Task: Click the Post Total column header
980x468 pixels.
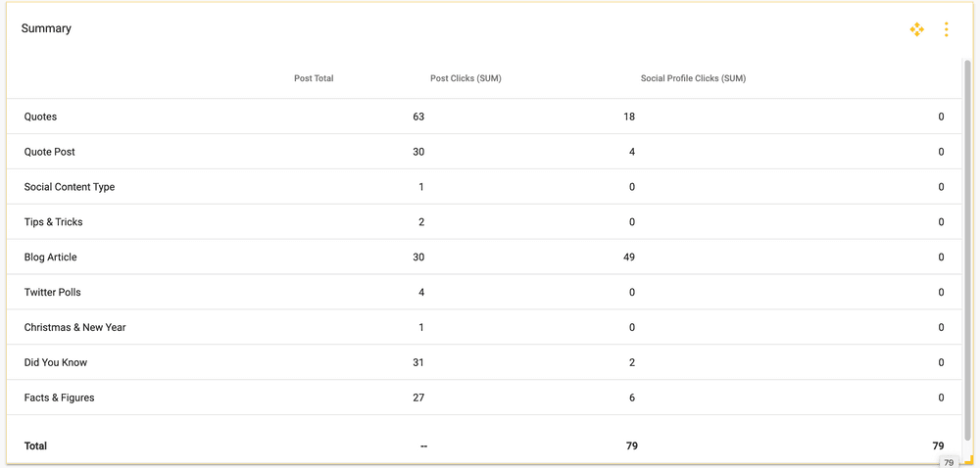Action: [314, 78]
